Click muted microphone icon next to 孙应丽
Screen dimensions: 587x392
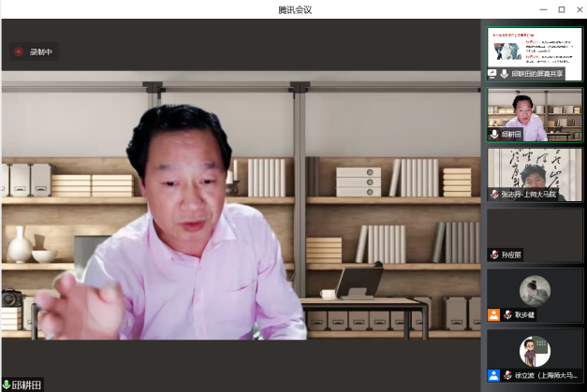(x=494, y=254)
